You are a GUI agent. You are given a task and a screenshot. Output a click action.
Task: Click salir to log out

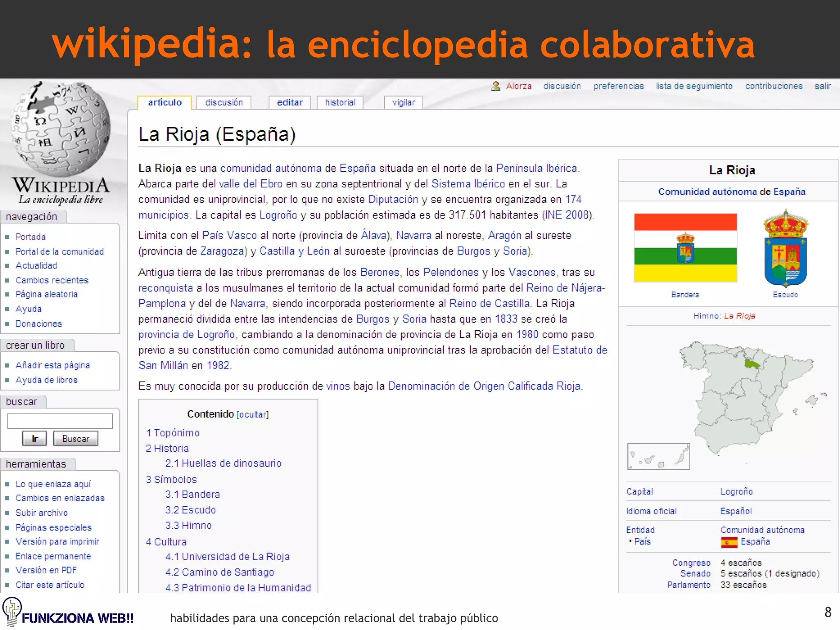[822, 86]
